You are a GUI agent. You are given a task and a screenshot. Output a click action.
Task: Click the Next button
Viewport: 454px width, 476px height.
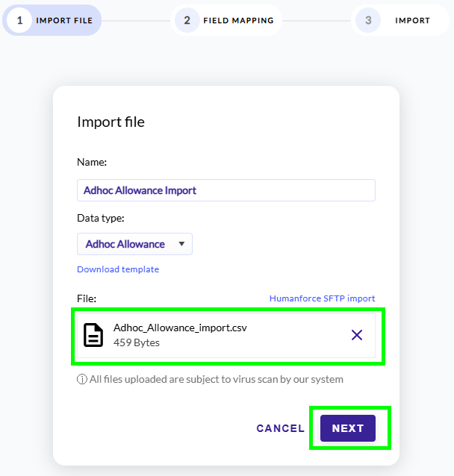click(348, 428)
